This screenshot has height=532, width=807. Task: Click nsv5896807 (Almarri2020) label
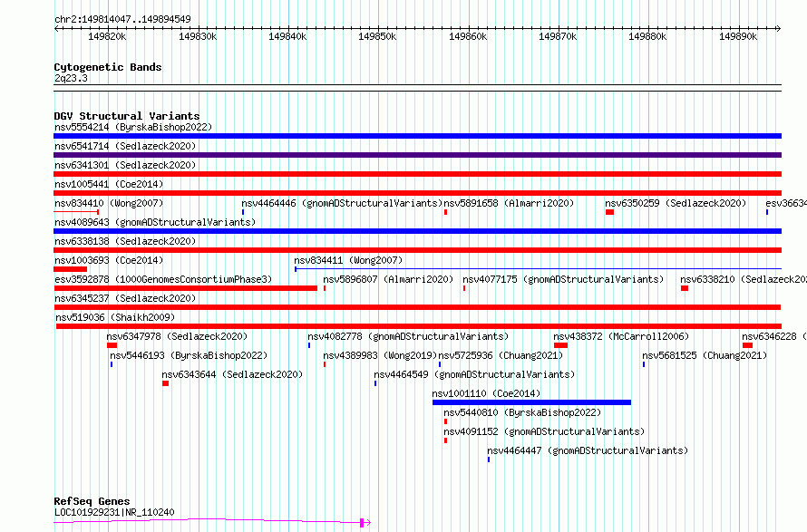pyautogui.click(x=388, y=279)
